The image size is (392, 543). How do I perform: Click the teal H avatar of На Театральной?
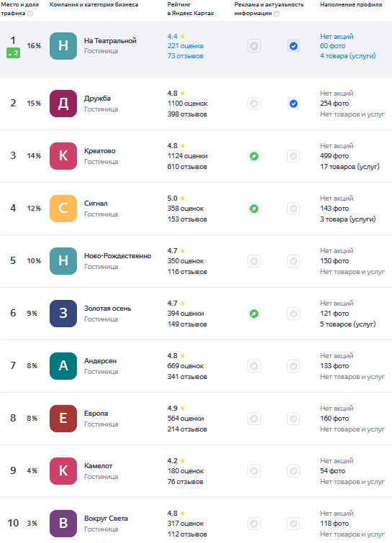63,46
